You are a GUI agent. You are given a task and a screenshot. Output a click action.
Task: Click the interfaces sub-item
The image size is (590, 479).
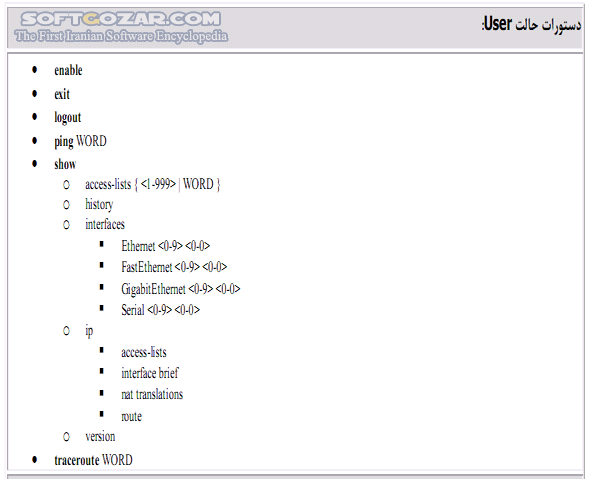click(105, 224)
